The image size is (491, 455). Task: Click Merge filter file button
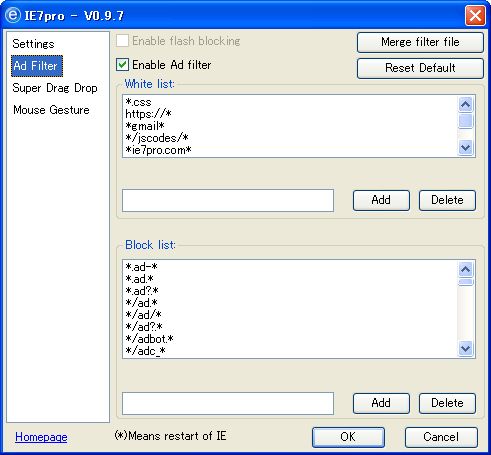pos(420,42)
